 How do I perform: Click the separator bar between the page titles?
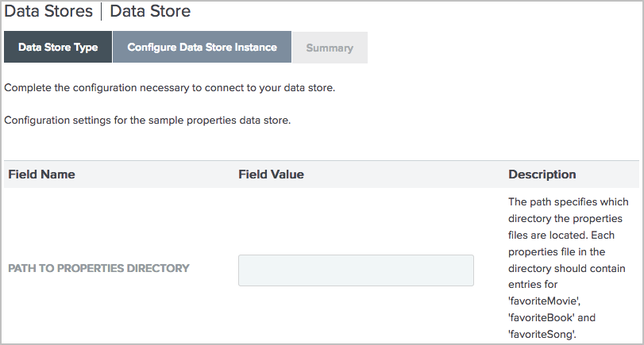pos(101,12)
